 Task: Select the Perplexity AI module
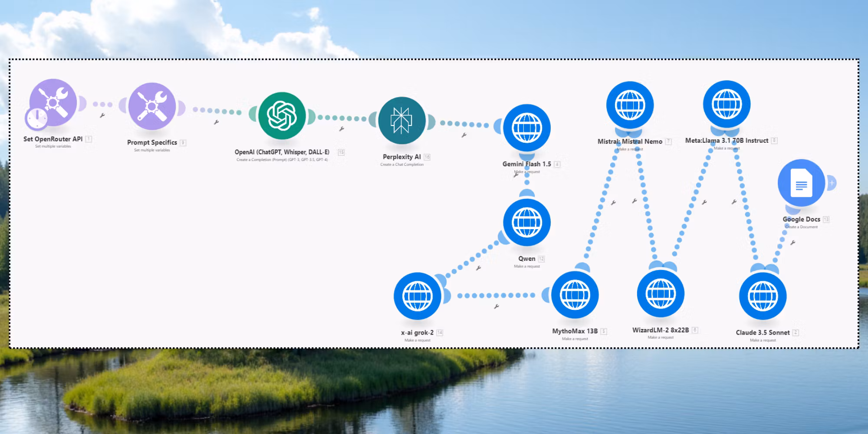(x=401, y=120)
